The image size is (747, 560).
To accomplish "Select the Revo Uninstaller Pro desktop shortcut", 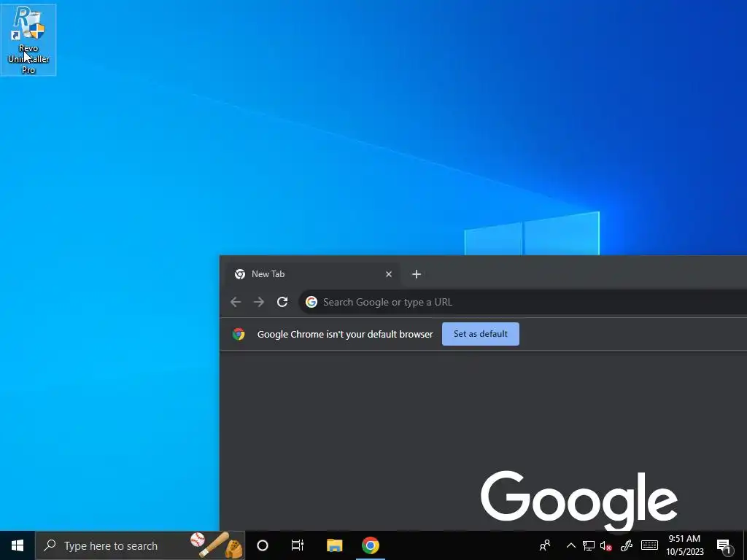I will coord(28,39).
